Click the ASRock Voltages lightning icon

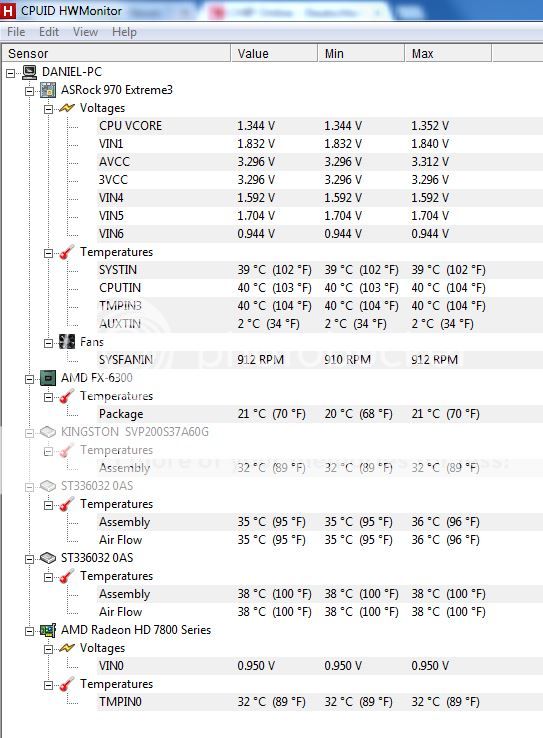67,108
